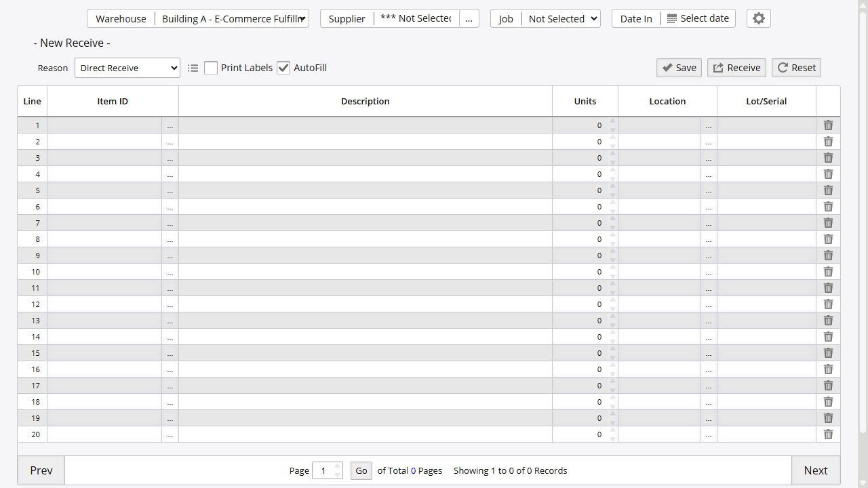Go to the next page
Screen dimensions: 868x488
click(815, 470)
